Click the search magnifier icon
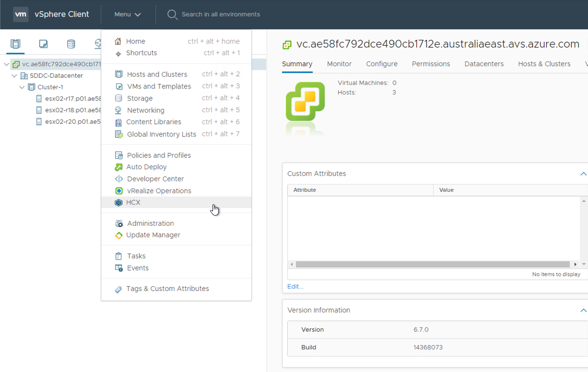The height and width of the screenshot is (372, 588). 172,14
